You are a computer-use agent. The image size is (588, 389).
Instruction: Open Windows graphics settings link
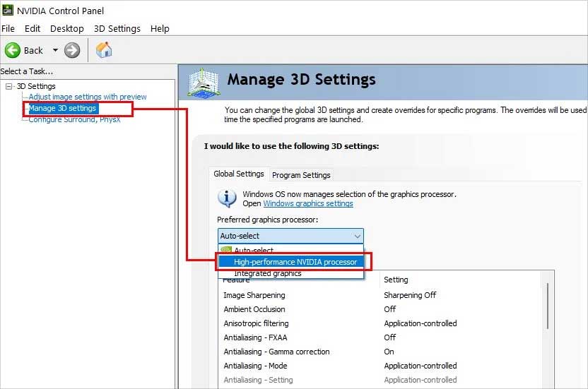308,203
